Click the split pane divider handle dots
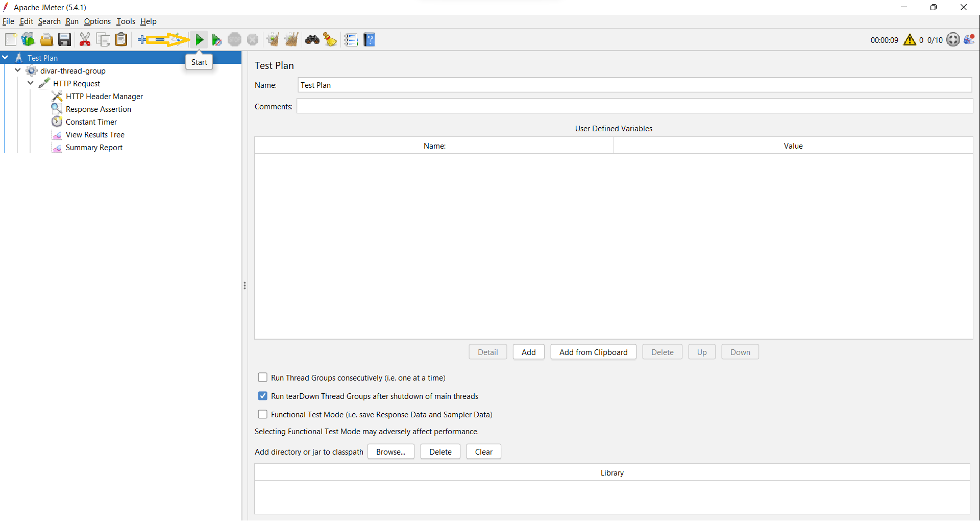The image size is (980, 521). coord(245,286)
